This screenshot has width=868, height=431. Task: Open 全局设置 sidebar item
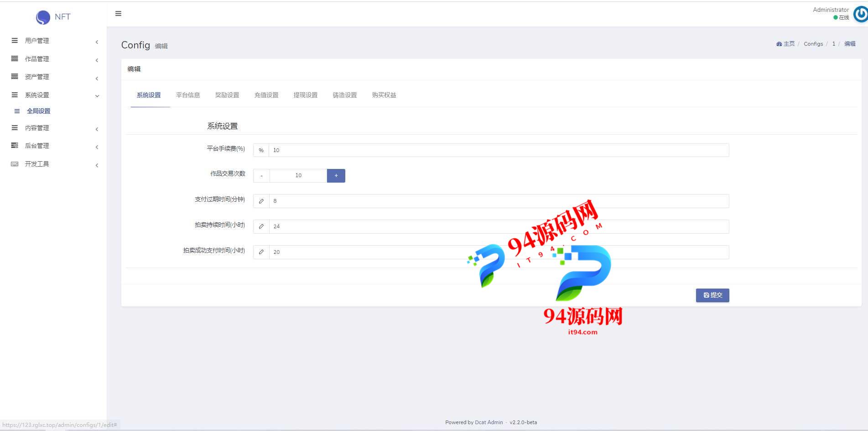[x=38, y=111]
